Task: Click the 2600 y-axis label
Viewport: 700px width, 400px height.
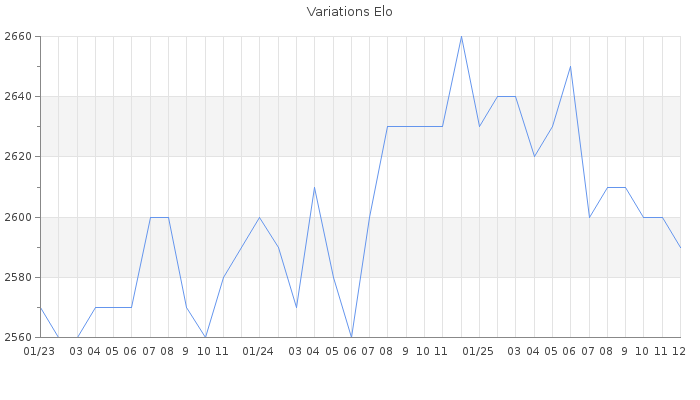Action: (x=18, y=217)
